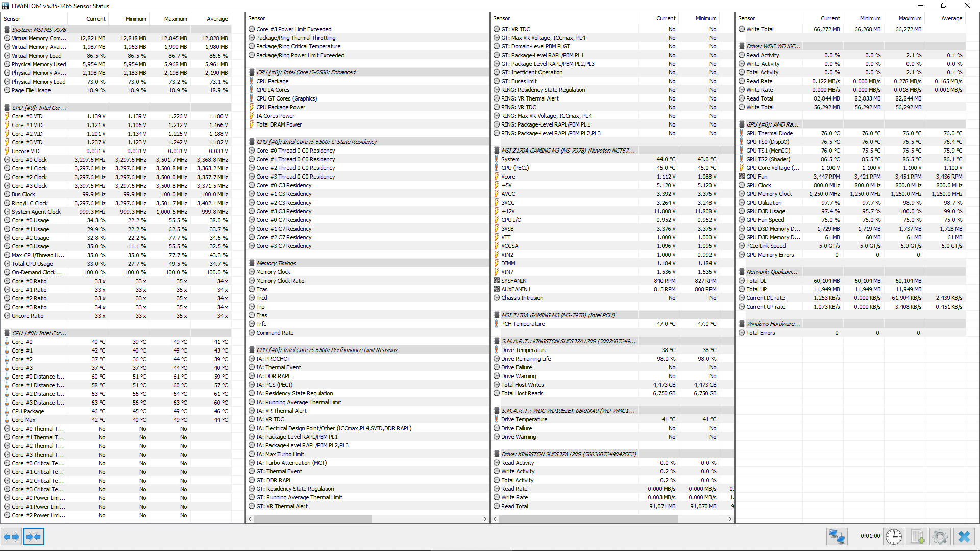This screenshot has width=980, height=551.
Task: Reset the elapsed timer with the clock icon
Action: point(894,537)
